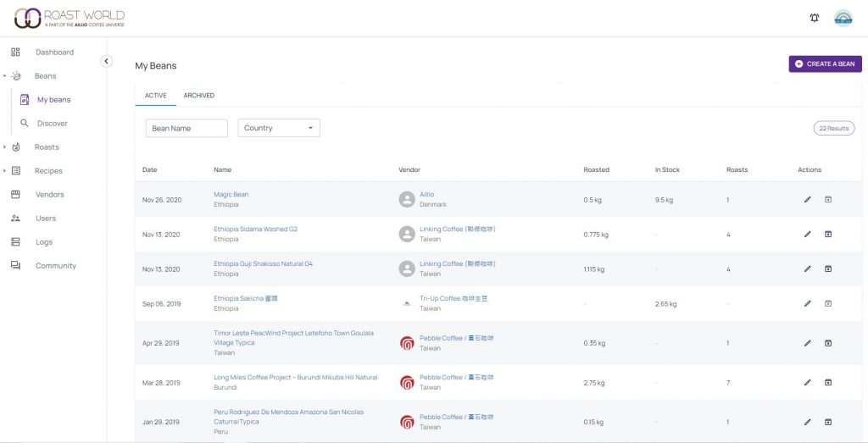
Task: Open the user profile avatar menu
Action: [843, 19]
